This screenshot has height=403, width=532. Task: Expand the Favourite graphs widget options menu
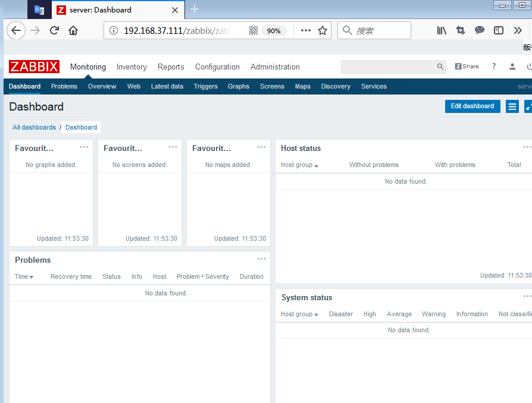pyautogui.click(x=84, y=147)
